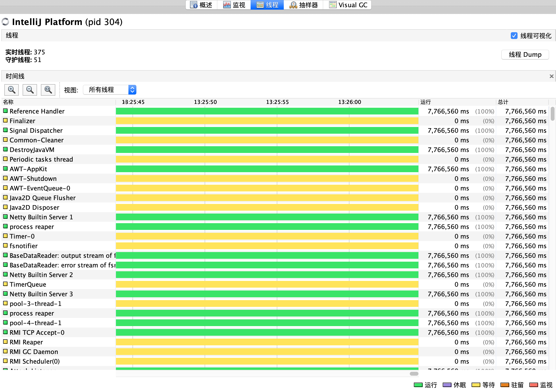
Task: Select the TimerQueue thread
Action: click(x=28, y=285)
